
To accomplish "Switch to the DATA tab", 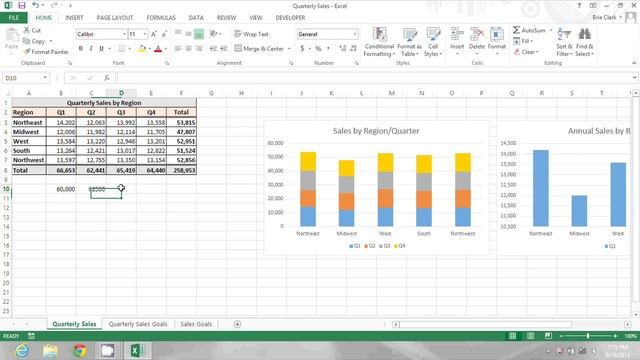I will point(196,18).
